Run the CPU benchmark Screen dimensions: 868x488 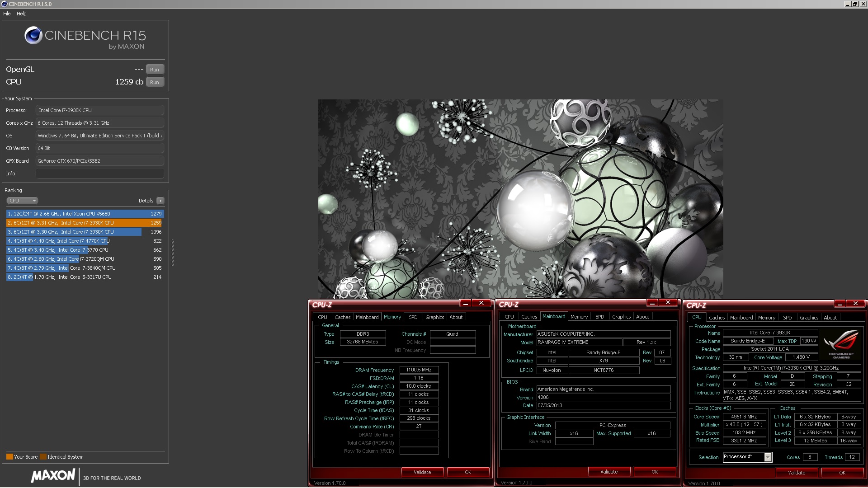[155, 82]
